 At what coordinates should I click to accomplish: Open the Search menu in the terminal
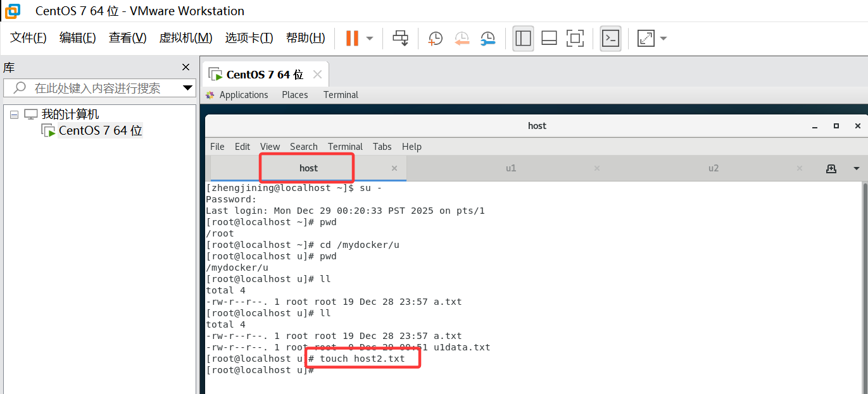pos(303,146)
